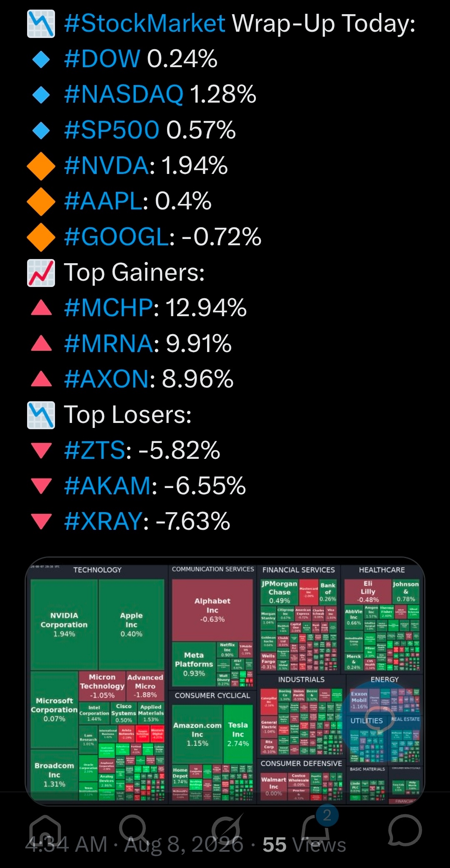Viewport: 450px width, 868px height.
Task: Open the Messages chat bubble icon
Action: point(405,830)
